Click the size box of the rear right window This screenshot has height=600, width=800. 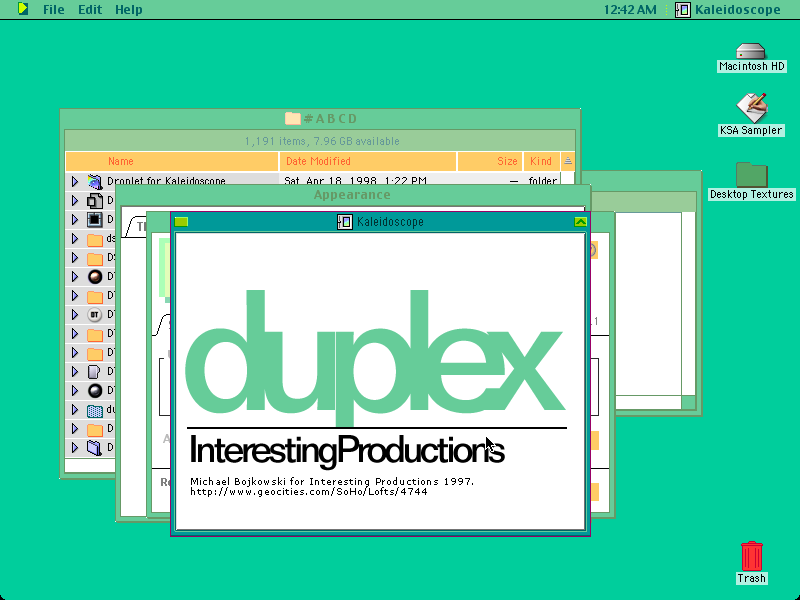tap(688, 402)
